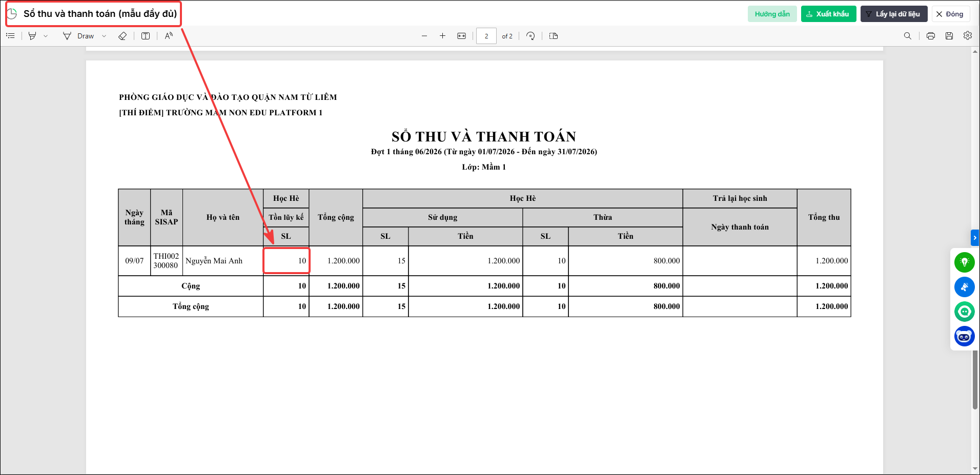Click the report pie-chart icon beside the title

[12, 14]
